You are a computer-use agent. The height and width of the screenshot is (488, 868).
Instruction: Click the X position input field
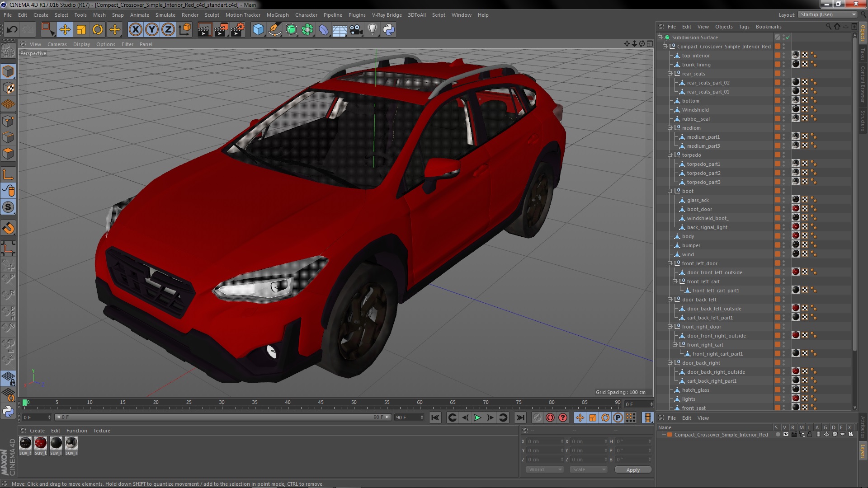pyautogui.click(x=544, y=441)
